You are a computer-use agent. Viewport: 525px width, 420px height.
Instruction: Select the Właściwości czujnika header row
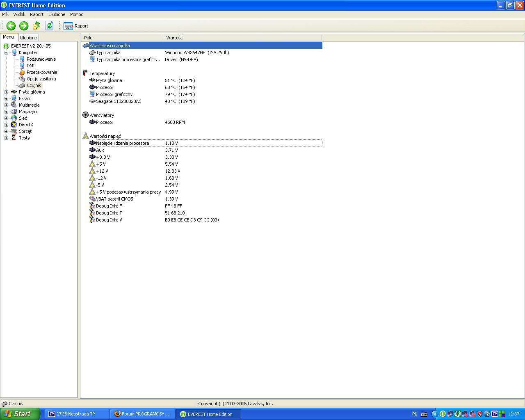(x=202, y=46)
